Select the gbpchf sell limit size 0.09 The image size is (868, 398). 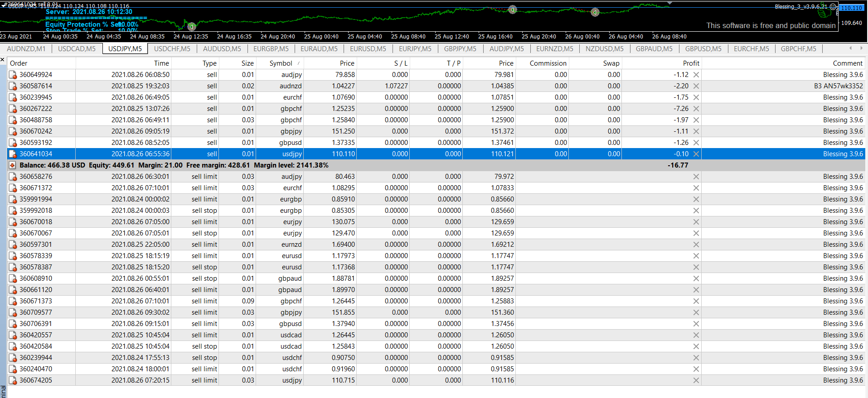coord(248,301)
